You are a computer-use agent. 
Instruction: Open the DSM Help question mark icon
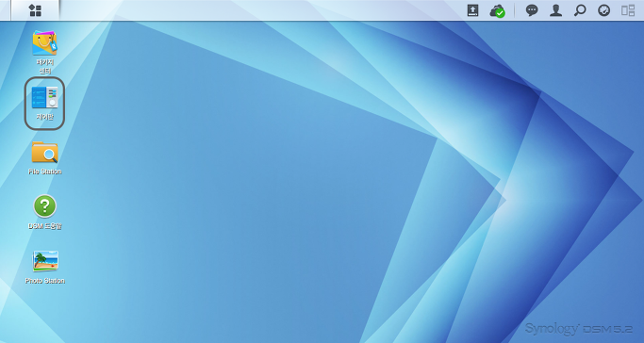click(x=44, y=206)
